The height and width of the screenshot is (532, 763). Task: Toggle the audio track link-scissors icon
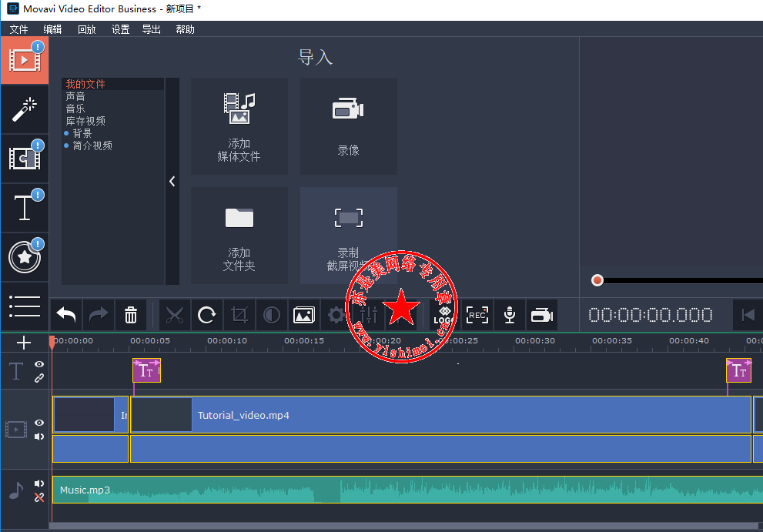[39, 497]
